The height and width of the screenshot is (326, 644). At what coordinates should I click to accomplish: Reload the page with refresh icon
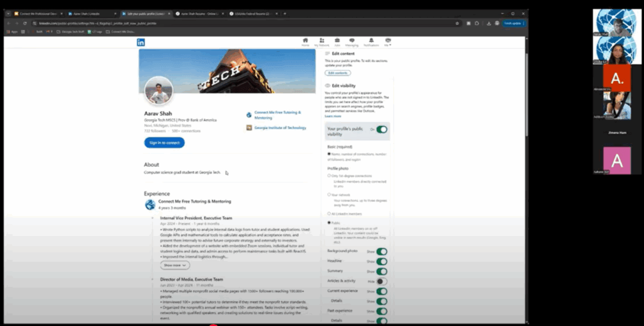25,23
